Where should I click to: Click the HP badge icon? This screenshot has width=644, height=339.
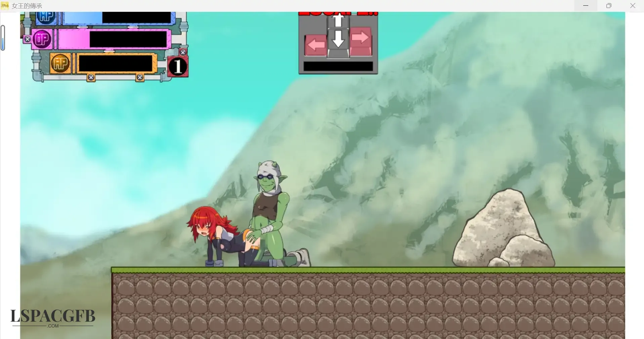[x=46, y=17]
